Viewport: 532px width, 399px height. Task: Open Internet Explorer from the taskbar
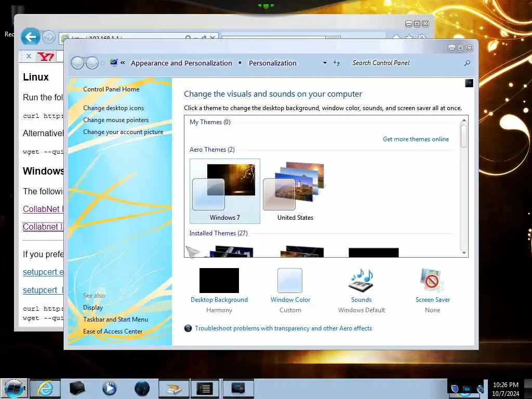[45, 389]
